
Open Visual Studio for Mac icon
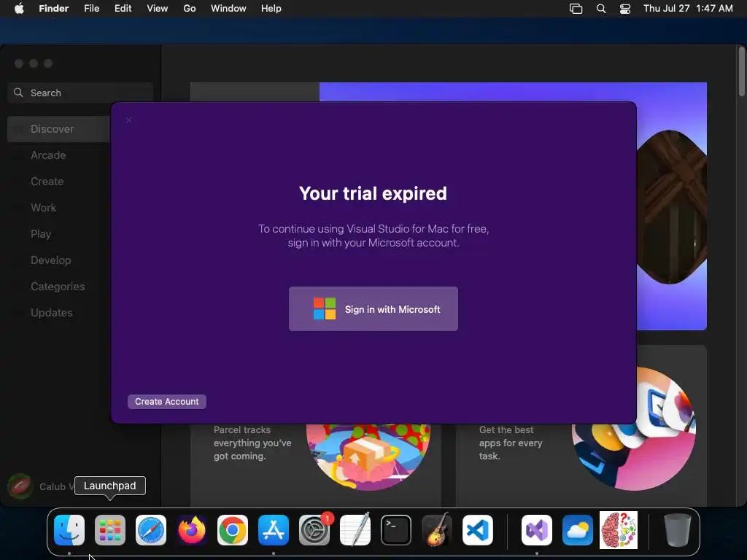[x=537, y=530]
